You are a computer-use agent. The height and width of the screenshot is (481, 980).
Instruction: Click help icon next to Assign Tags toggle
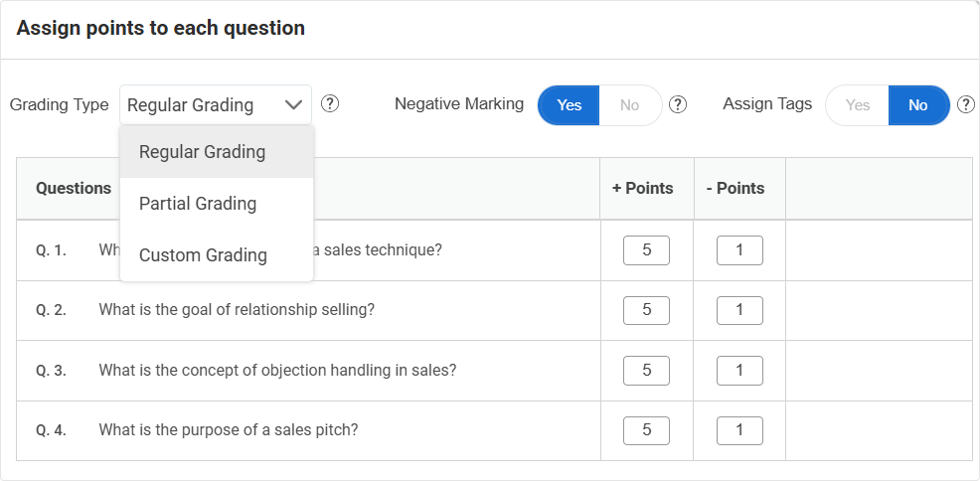pos(965,104)
